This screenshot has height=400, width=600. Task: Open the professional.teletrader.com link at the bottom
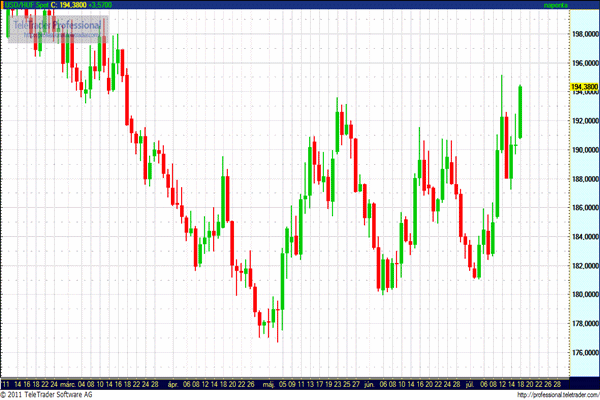click(558, 395)
